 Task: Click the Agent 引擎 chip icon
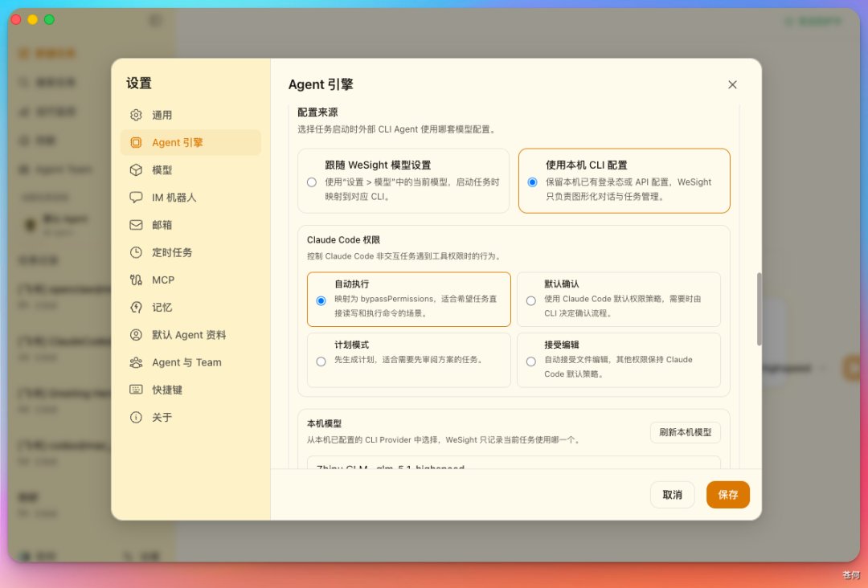click(136, 143)
